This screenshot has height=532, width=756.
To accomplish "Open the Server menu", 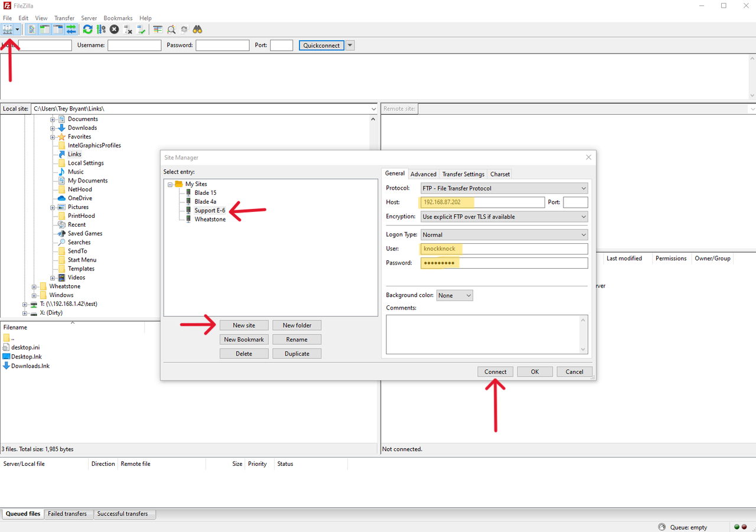I will coord(89,18).
